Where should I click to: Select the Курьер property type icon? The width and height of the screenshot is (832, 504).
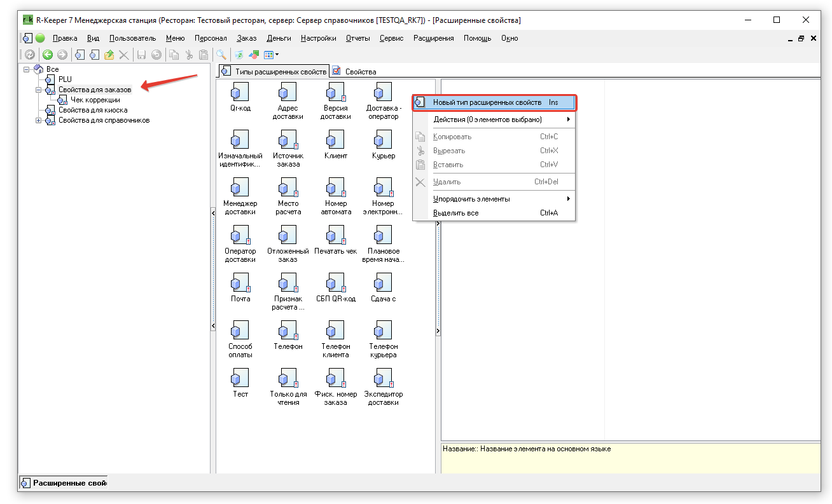[383, 140]
